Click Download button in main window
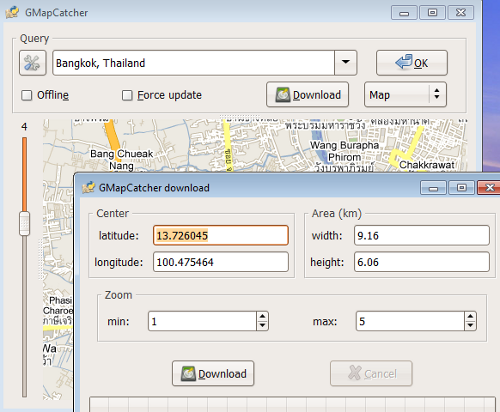 (x=307, y=95)
